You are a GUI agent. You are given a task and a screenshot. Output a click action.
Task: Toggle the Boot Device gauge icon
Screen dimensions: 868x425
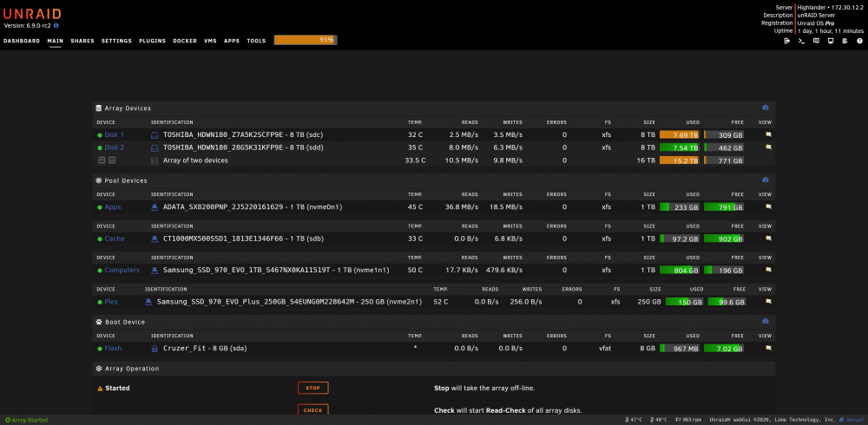766,322
